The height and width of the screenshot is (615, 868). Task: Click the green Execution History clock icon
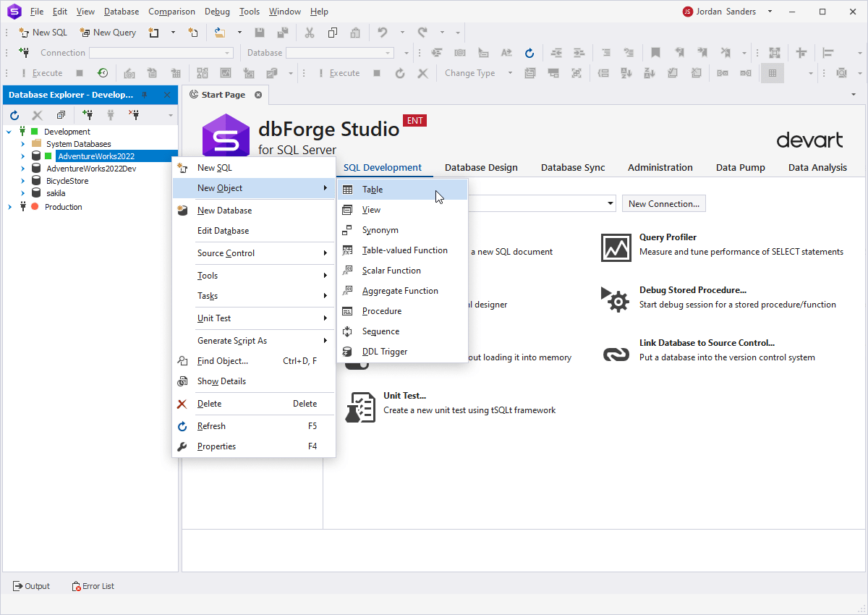click(103, 73)
